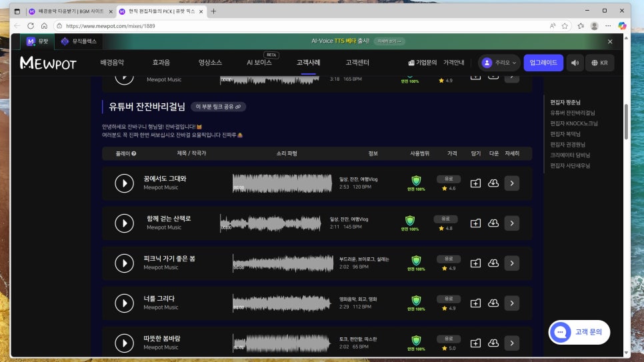Go to 기업문의 page
The width and height of the screenshot is (644, 362).
(423, 63)
